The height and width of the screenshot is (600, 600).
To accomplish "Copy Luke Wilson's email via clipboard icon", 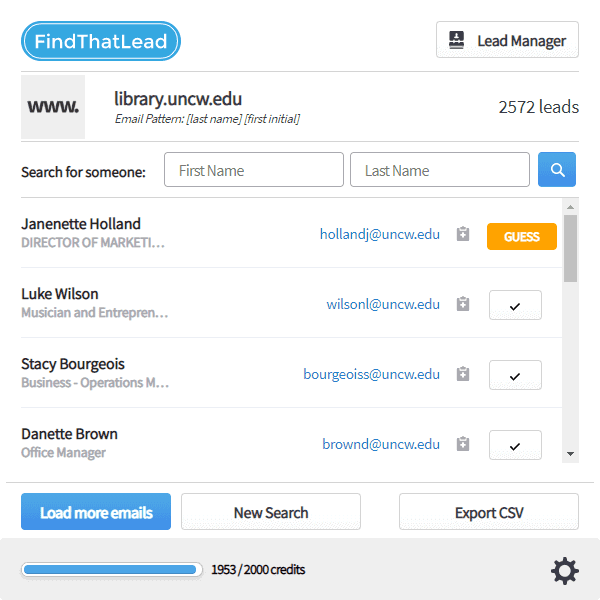I will 463,304.
